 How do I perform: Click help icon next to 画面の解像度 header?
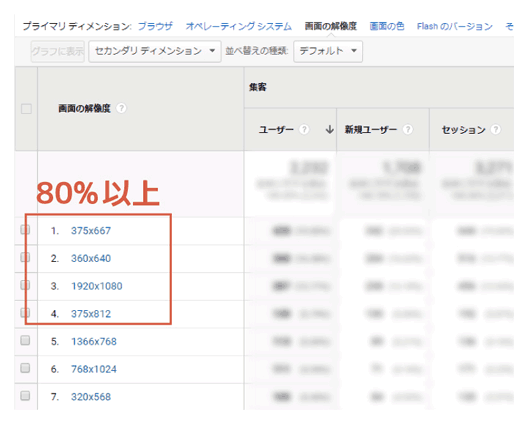(x=121, y=108)
